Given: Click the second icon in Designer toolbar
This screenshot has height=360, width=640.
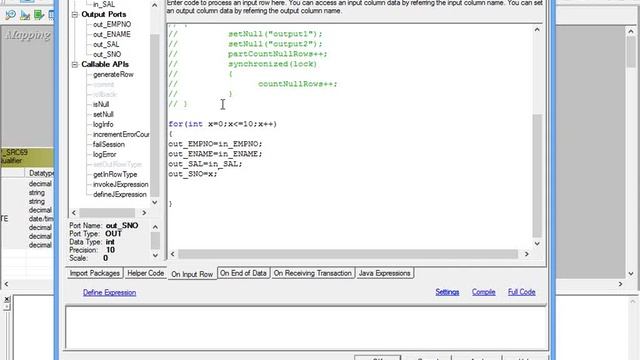Looking at the screenshot, I should pos(25,15).
